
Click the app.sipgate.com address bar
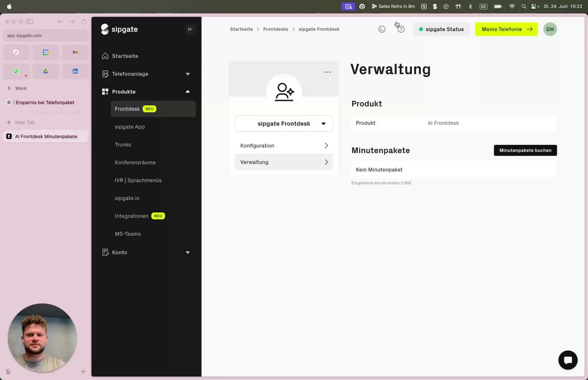(45, 35)
